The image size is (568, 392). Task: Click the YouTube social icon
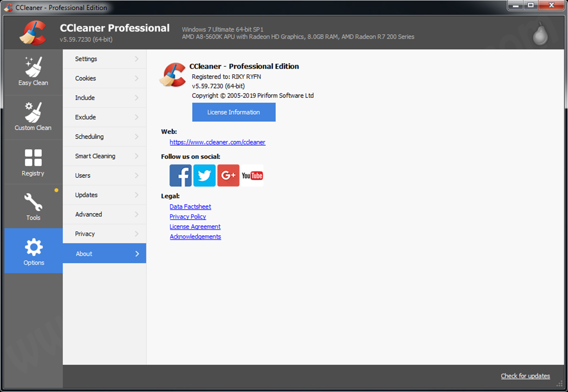pyautogui.click(x=252, y=175)
